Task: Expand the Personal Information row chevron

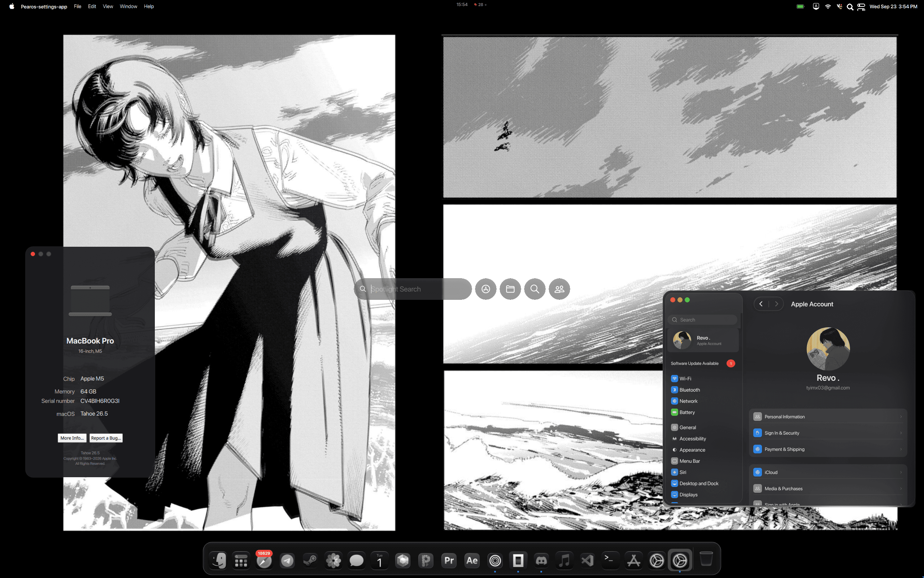Action: point(901,417)
